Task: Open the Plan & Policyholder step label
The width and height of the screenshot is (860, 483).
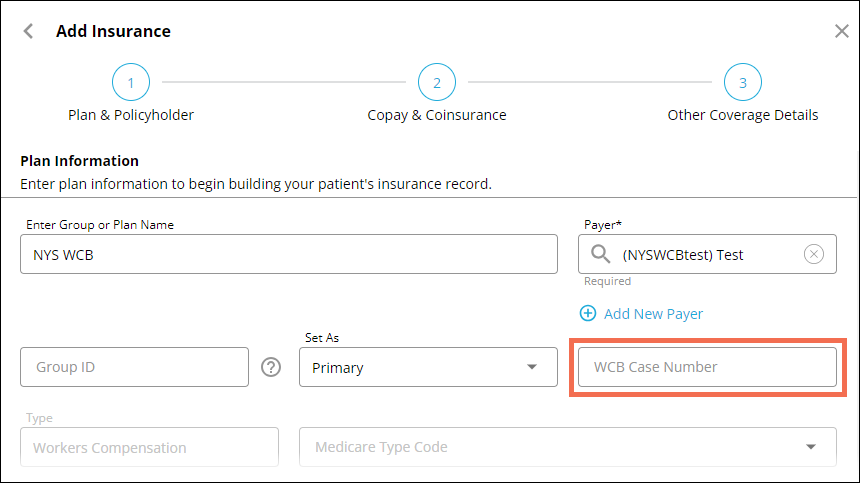Action: click(x=131, y=115)
